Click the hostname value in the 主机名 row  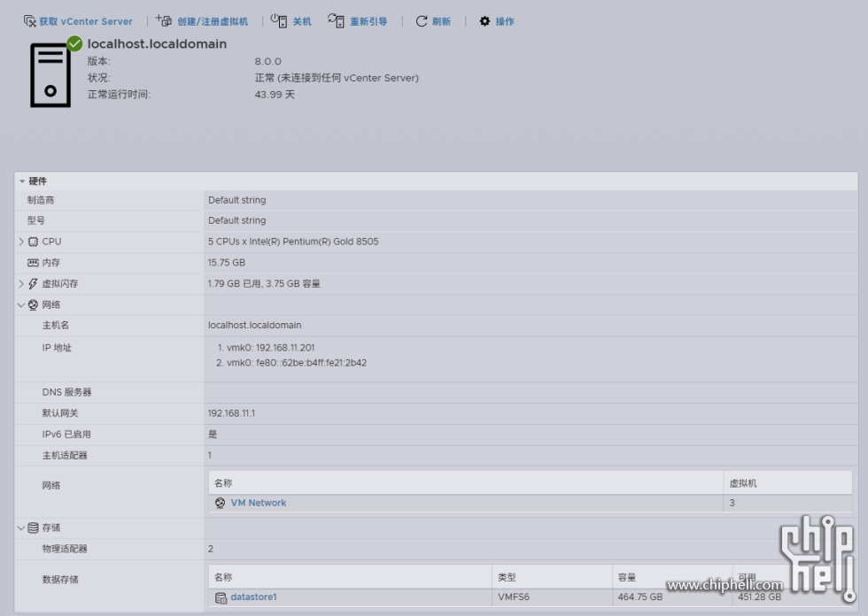255,325
